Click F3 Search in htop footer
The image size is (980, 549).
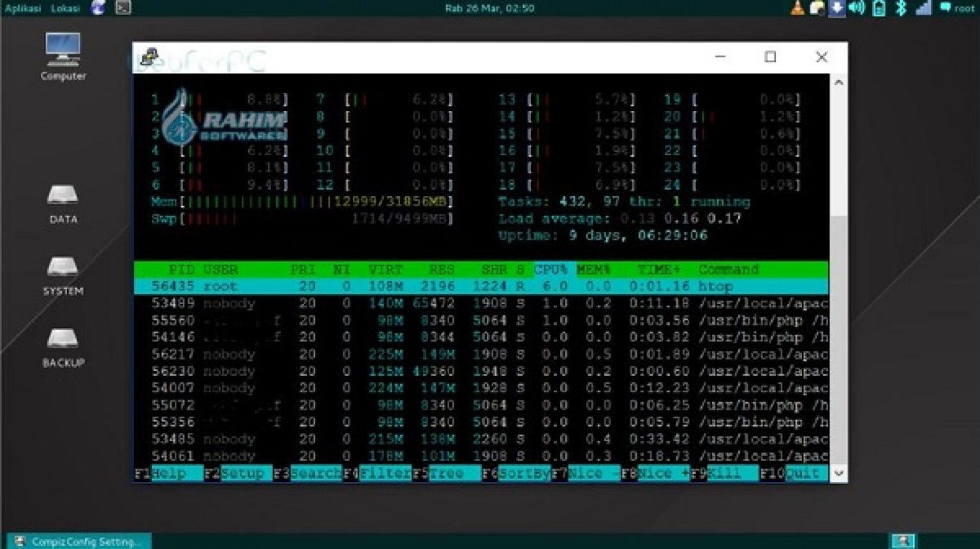tap(308, 473)
